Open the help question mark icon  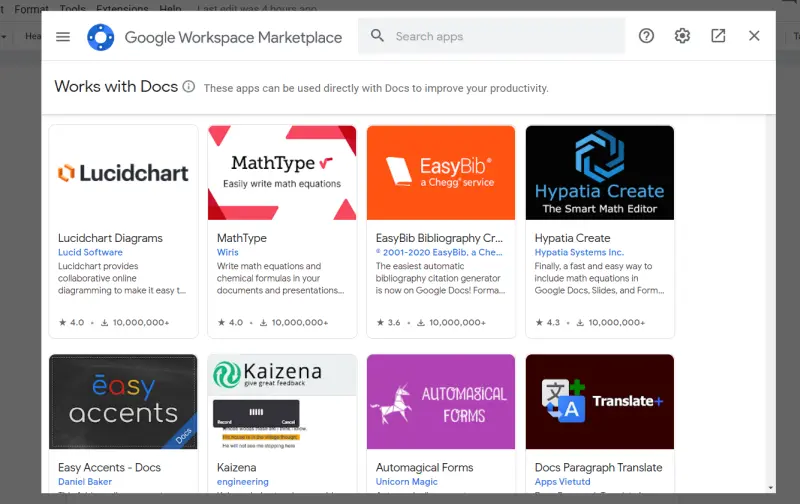point(646,36)
